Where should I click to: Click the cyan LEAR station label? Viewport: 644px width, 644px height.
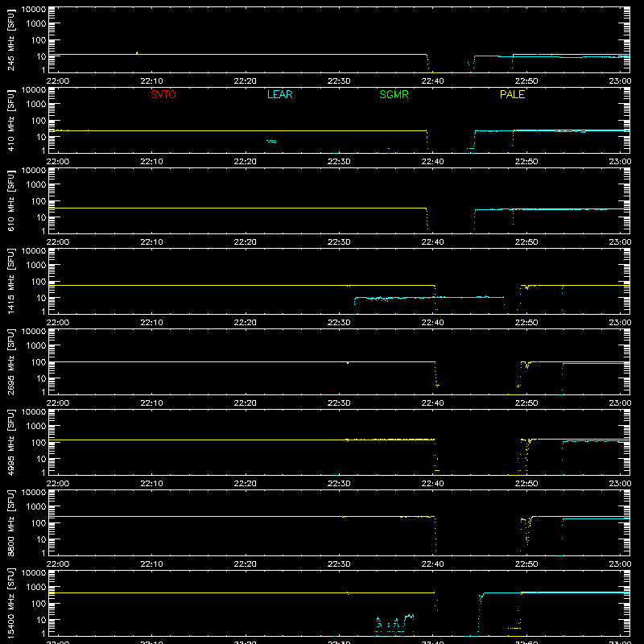(x=279, y=94)
